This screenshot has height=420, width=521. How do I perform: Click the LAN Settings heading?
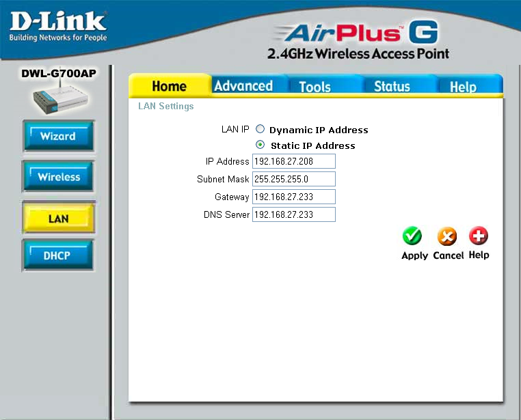tap(165, 106)
